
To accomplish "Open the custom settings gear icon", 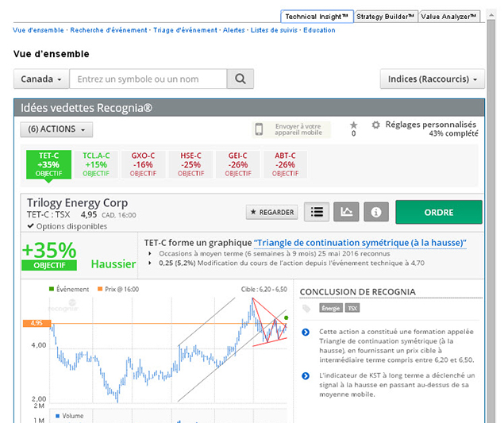I will point(375,125).
